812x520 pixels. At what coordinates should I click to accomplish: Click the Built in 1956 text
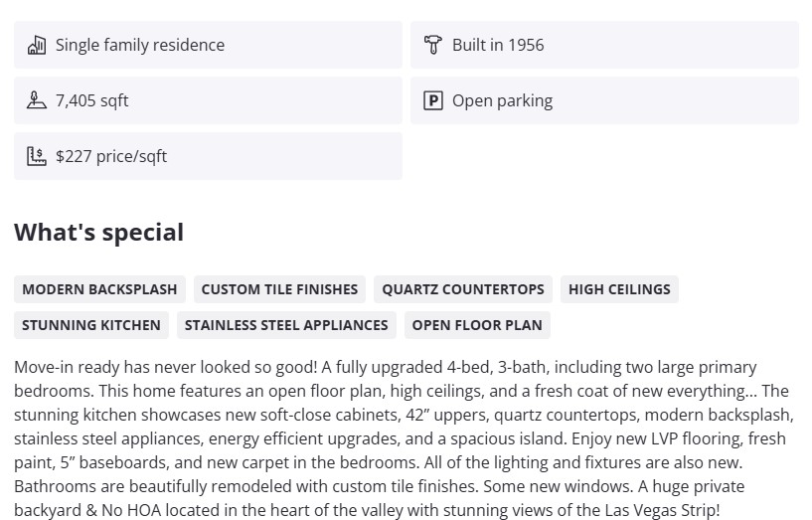498,45
